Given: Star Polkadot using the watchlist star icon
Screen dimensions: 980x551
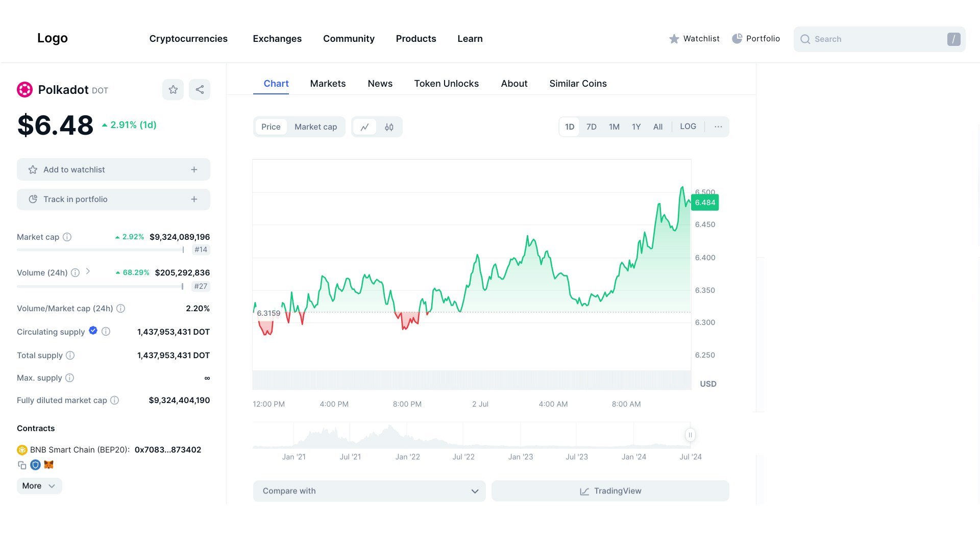Looking at the screenshot, I should (x=173, y=89).
